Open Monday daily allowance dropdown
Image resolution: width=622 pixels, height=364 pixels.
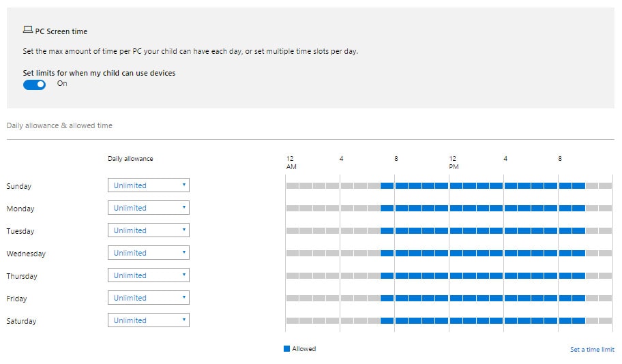click(x=148, y=208)
